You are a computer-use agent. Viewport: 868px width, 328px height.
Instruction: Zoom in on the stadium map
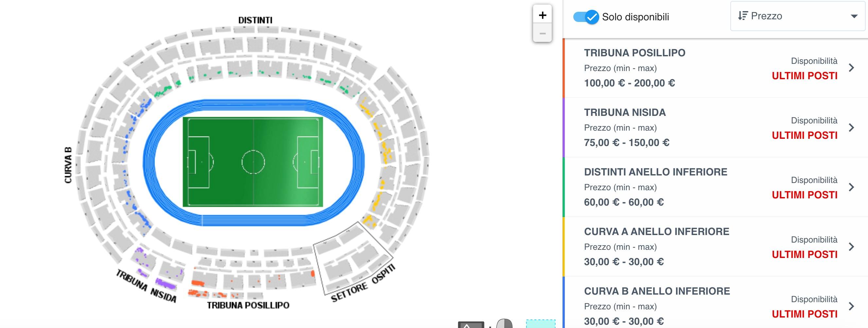pyautogui.click(x=542, y=15)
